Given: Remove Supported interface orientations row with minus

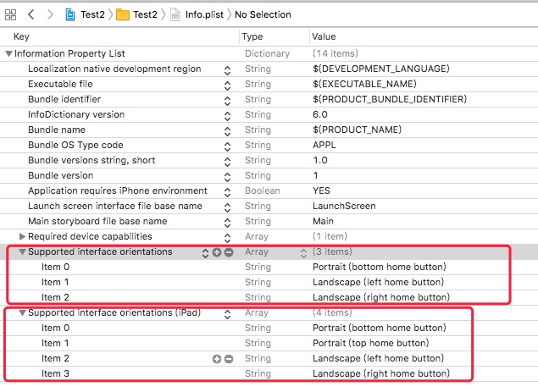Looking at the screenshot, I should pos(228,252).
